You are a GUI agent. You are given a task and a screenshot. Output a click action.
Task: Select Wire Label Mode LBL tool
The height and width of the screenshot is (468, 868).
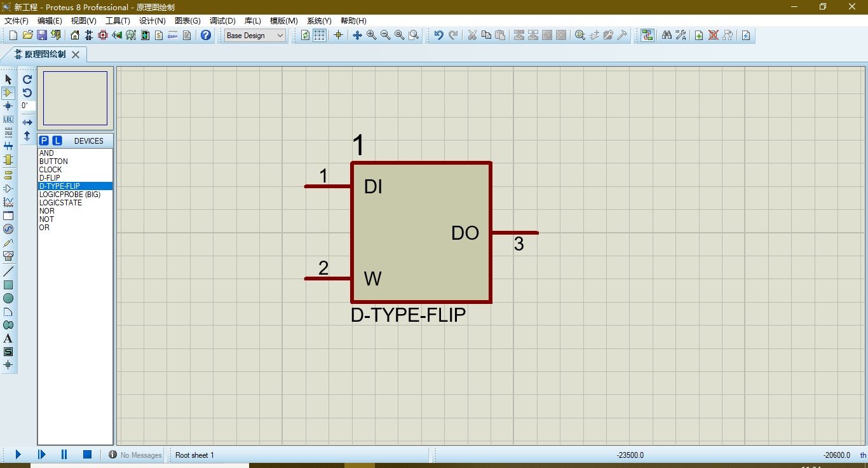click(8, 120)
